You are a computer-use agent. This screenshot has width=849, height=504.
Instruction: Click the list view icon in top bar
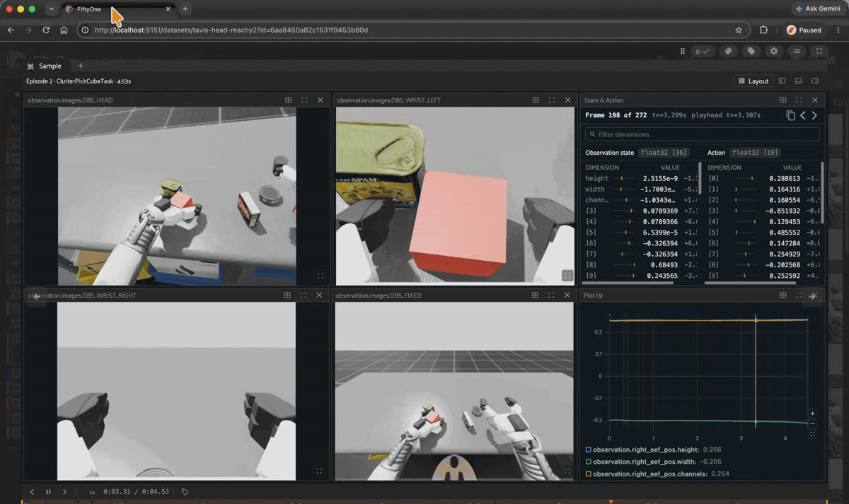[x=797, y=51]
